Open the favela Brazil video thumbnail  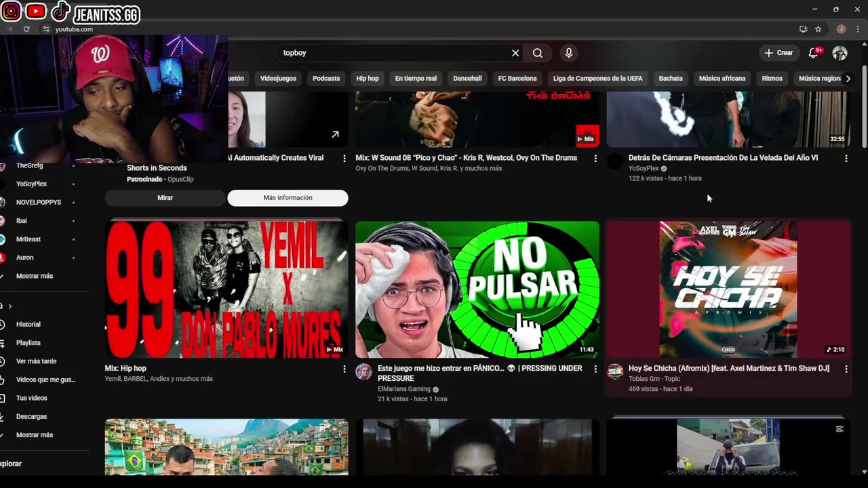[226, 447]
